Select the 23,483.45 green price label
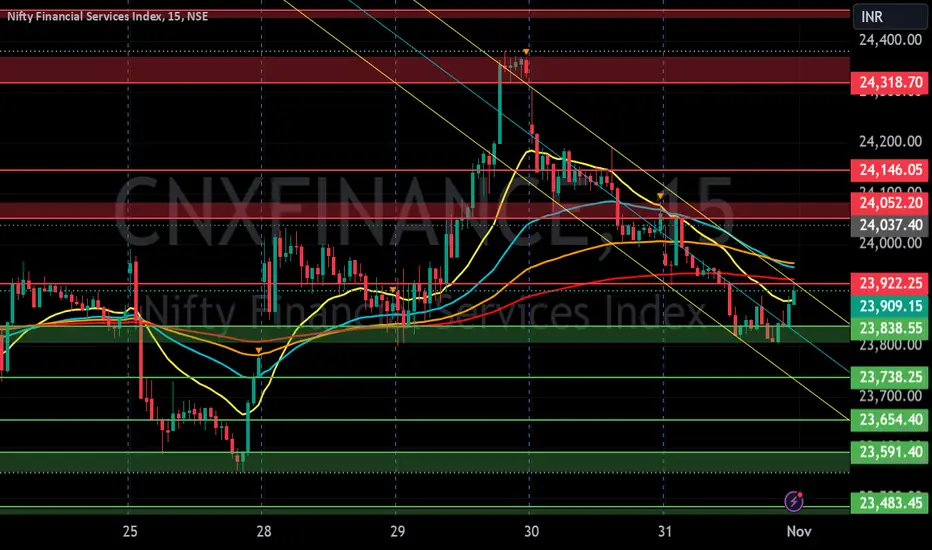The height and width of the screenshot is (550, 932). [x=889, y=504]
